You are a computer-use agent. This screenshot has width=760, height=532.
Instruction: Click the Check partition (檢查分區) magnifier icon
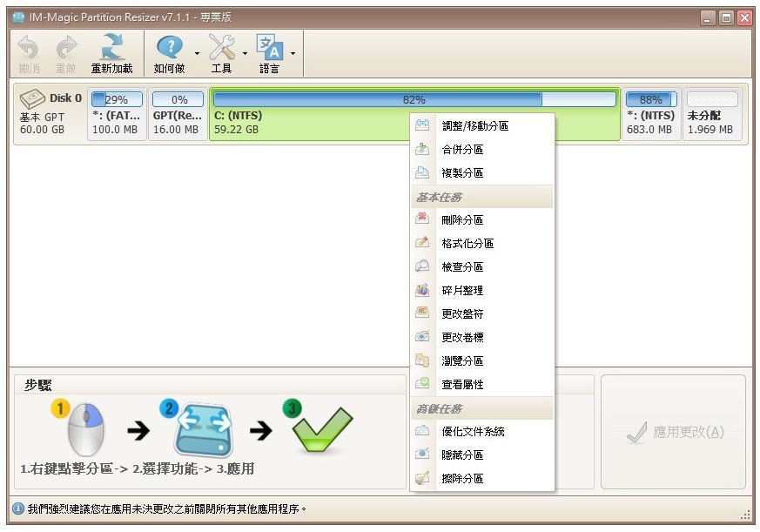pyautogui.click(x=422, y=266)
